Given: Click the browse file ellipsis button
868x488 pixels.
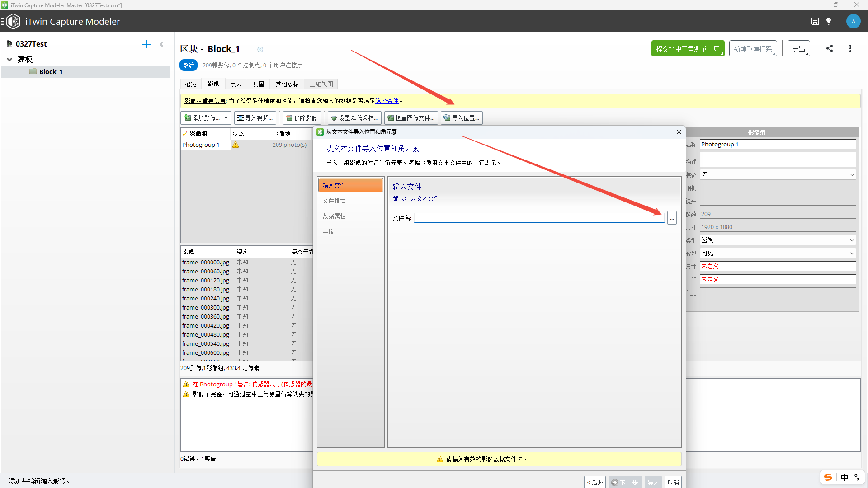Looking at the screenshot, I should point(672,218).
